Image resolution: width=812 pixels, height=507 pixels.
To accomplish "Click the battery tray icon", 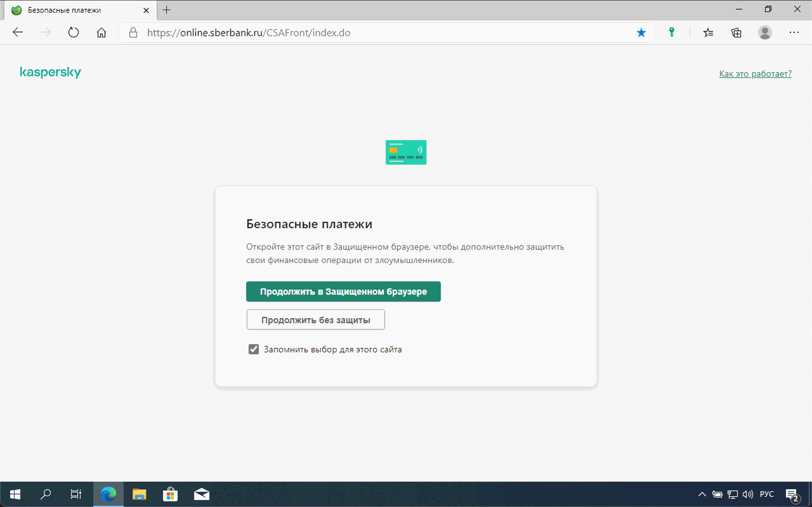I will click(717, 494).
